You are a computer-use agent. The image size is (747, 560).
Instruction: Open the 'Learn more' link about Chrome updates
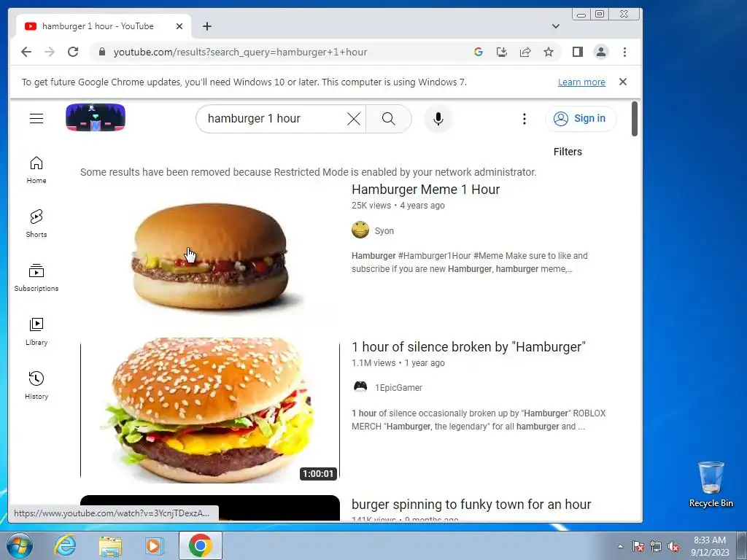point(581,82)
